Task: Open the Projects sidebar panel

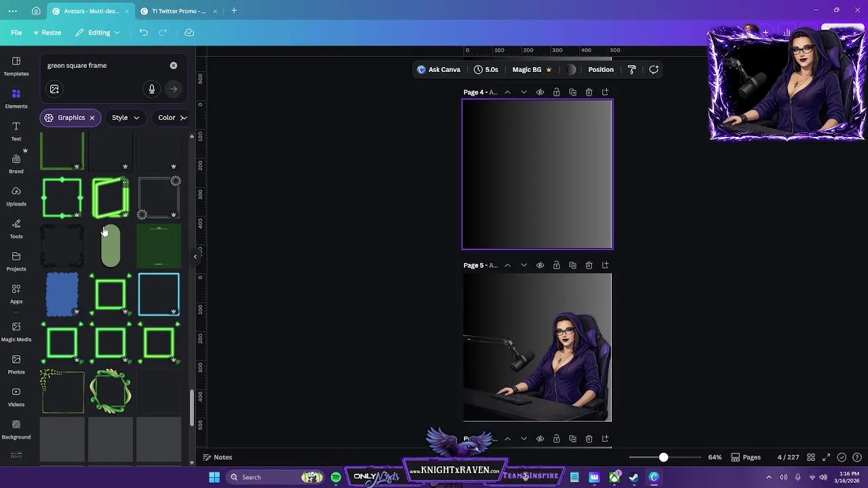Action: [x=16, y=261]
